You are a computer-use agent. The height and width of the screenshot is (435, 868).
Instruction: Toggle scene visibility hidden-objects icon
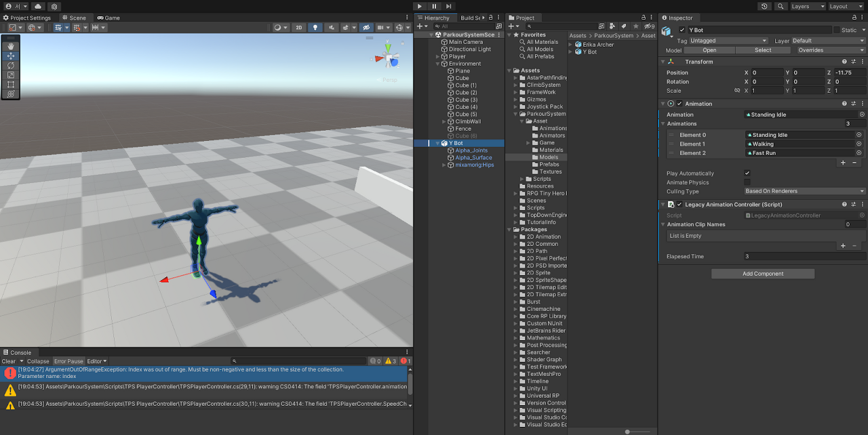point(366,28)
